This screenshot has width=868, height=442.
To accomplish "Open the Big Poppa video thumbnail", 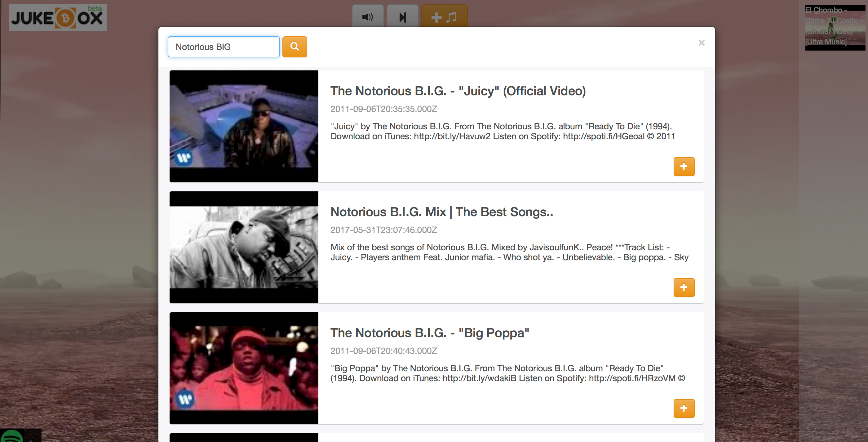I will point(244,368).
